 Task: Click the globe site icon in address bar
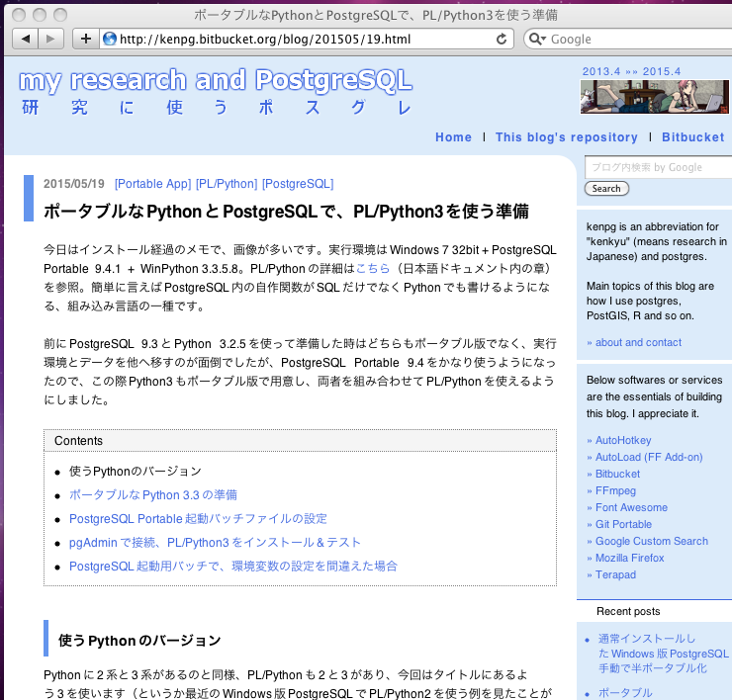point(110,39)
